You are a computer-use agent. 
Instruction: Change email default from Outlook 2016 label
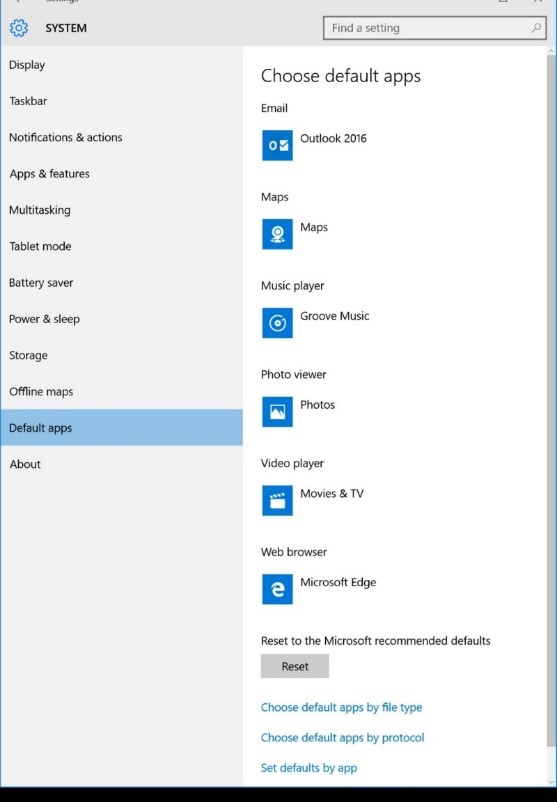[333, 139]
